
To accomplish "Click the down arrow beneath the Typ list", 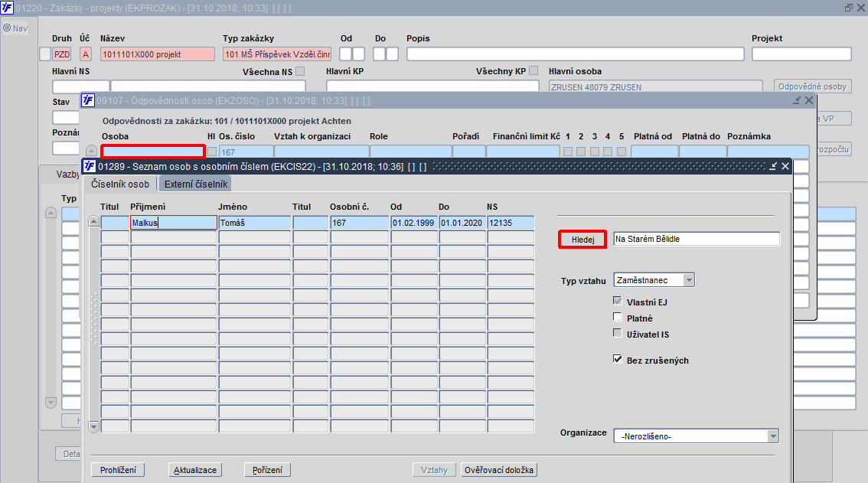I will 51,403.
